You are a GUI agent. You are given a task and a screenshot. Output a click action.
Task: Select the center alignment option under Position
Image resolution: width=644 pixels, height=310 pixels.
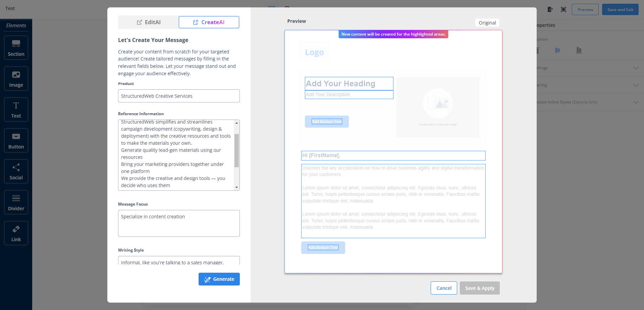558,50
